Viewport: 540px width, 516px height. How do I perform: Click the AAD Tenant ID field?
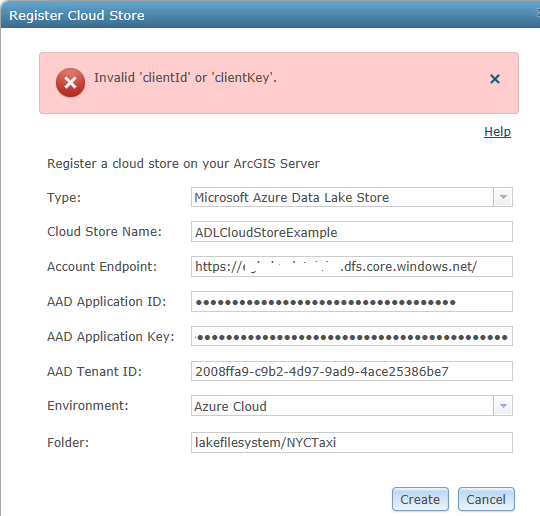point(352,371)
